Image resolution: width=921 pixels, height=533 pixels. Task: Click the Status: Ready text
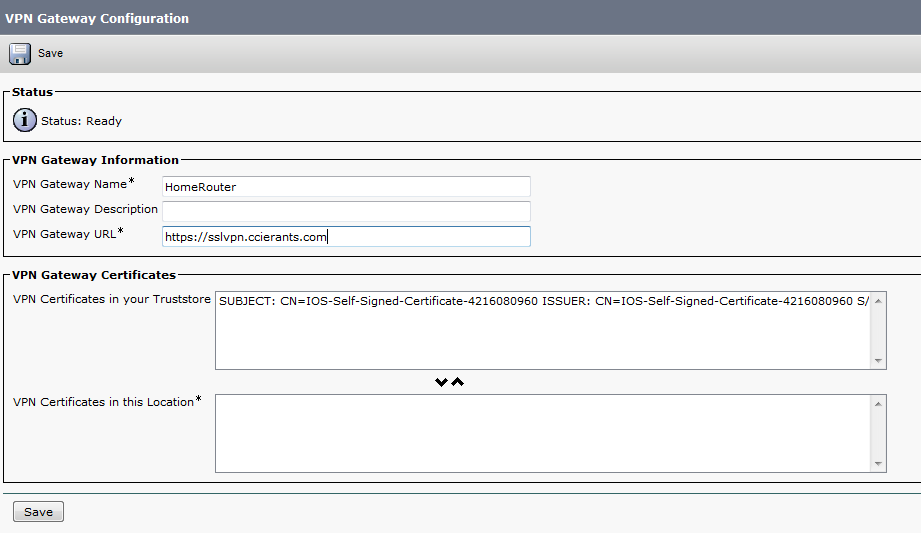tap(82, 121)
